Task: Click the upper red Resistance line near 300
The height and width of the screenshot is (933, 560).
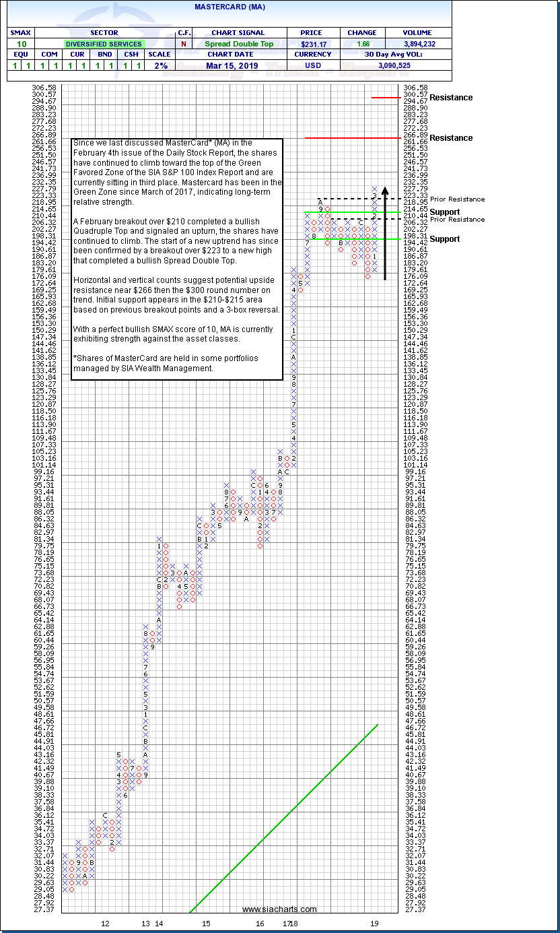Action: (386, 98)
